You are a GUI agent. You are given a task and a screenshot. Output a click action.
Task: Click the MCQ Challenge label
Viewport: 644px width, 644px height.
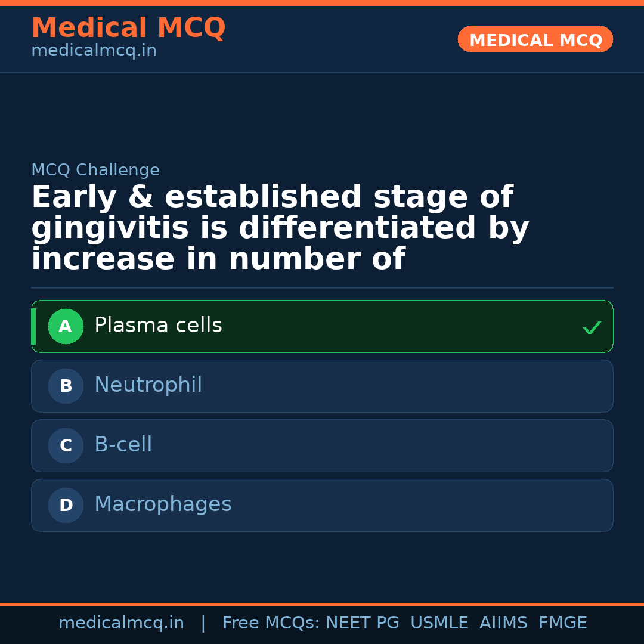(x=95, y=170)
